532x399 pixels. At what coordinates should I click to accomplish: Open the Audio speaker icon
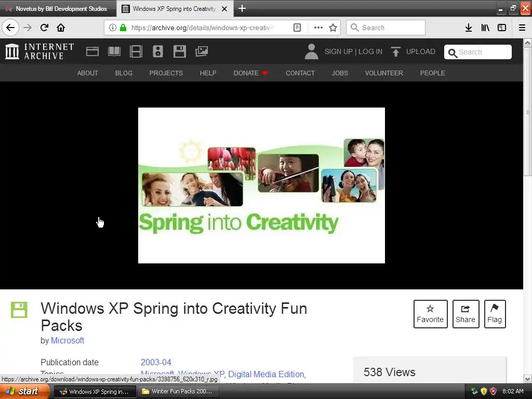click(x=158, y=51)
